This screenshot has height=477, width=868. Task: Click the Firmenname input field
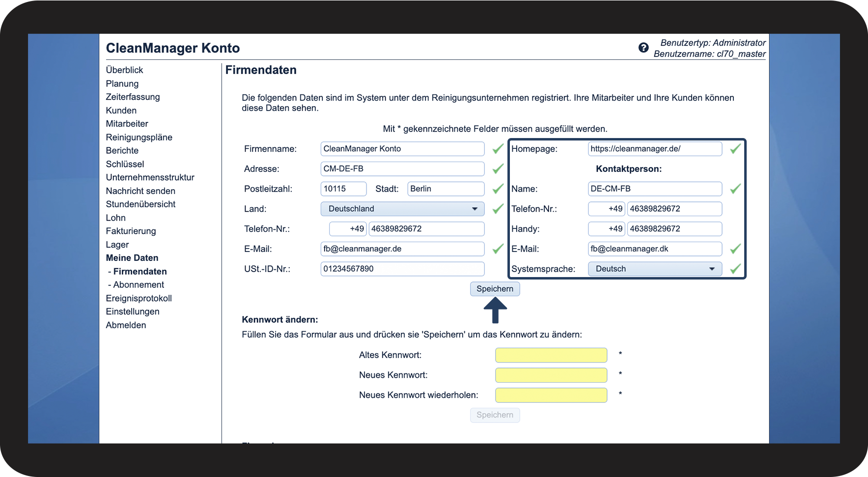point(402,149)
